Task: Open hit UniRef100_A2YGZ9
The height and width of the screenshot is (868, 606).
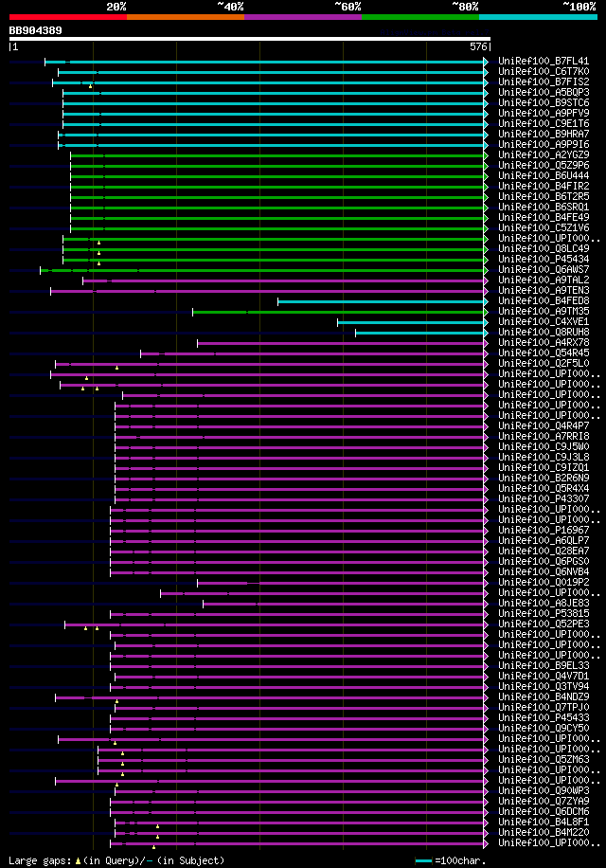Action: click(544, 155)
